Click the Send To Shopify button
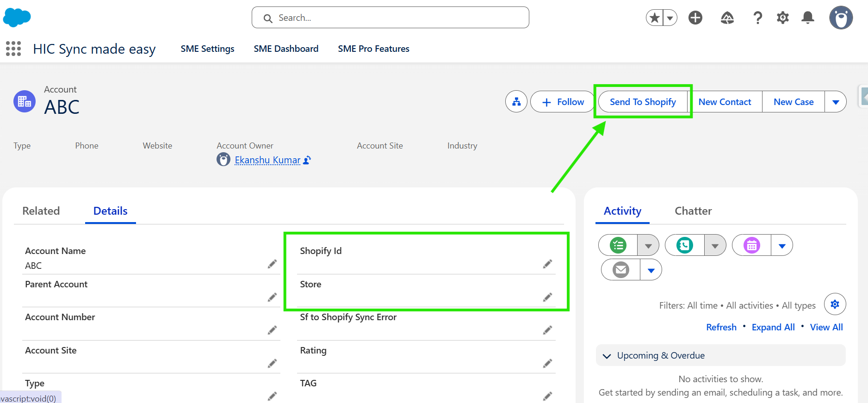868x403 pixels. [643, 102]
